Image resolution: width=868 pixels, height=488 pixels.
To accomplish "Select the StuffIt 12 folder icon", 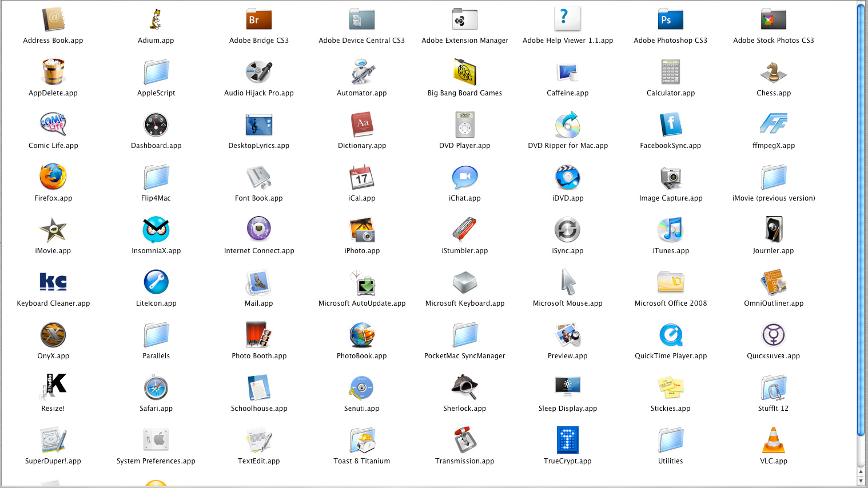I will [x=774, y=387].
